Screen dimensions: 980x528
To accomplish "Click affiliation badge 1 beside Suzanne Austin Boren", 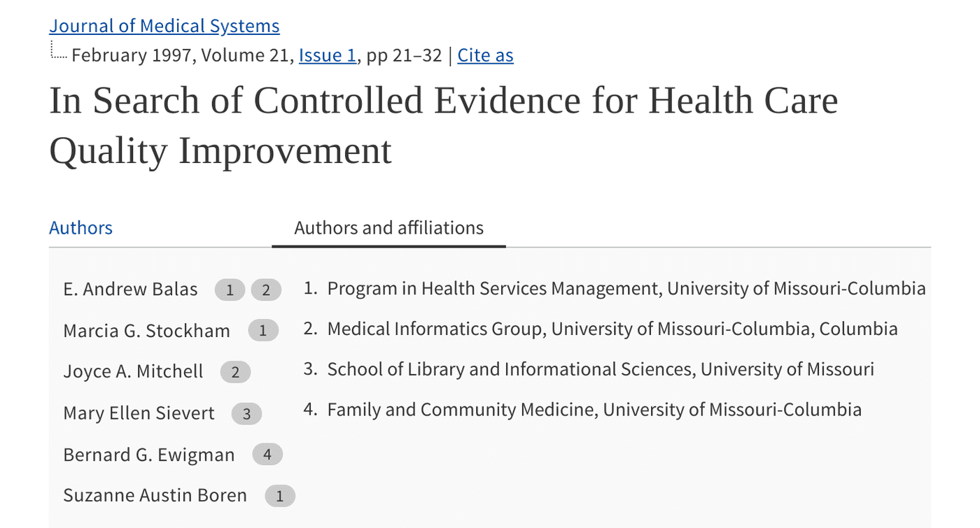I will [279, 497].
